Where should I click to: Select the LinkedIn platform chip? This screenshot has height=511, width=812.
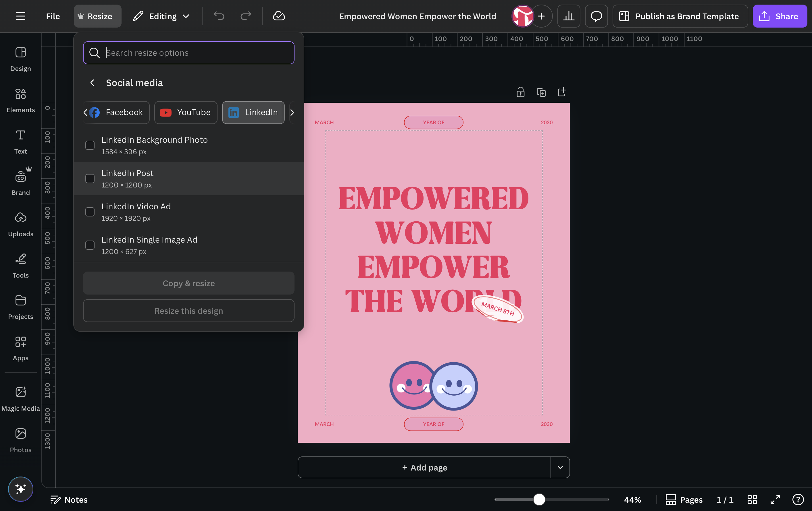point(253,113)
